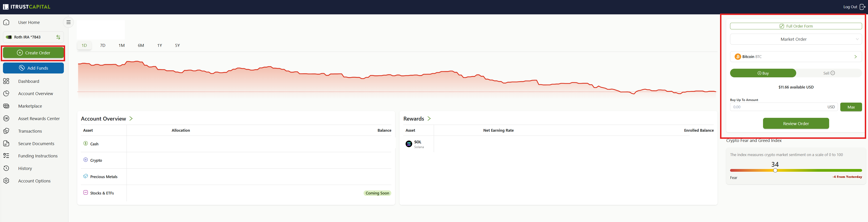Open the Full Order Form
Screen dimensions: 868x222
[x=796, y=26]
